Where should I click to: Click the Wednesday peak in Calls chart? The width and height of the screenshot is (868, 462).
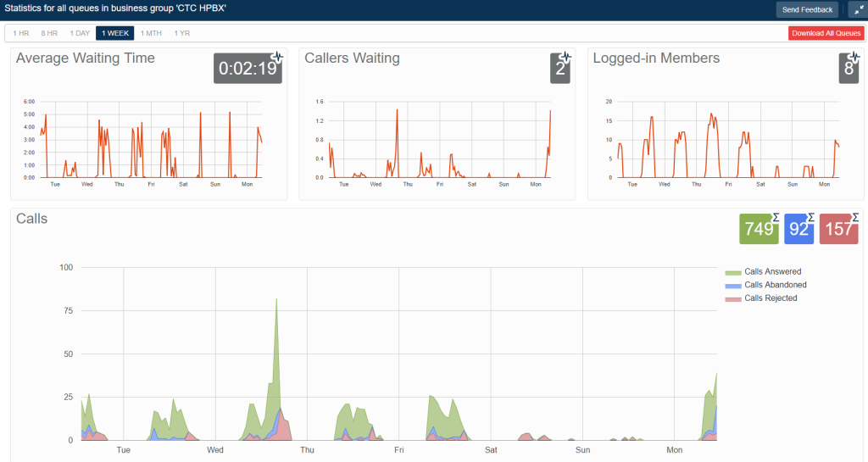(276, 300)
